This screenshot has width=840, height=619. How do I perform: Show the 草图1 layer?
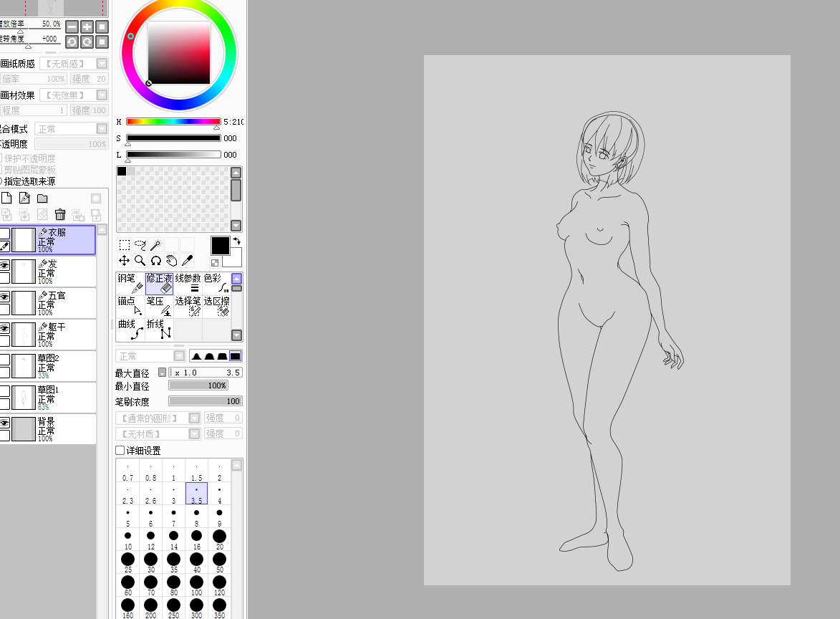pos(4,391)
